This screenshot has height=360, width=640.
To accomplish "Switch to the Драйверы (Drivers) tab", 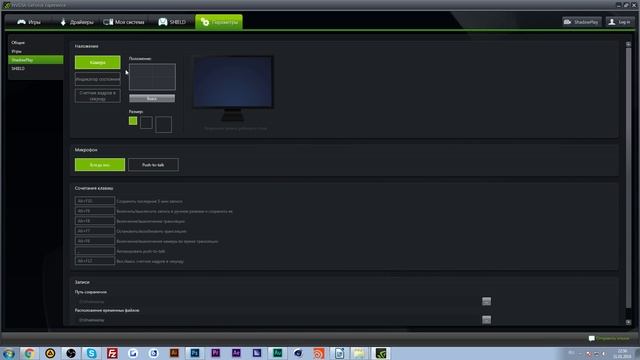I will 77,22.
